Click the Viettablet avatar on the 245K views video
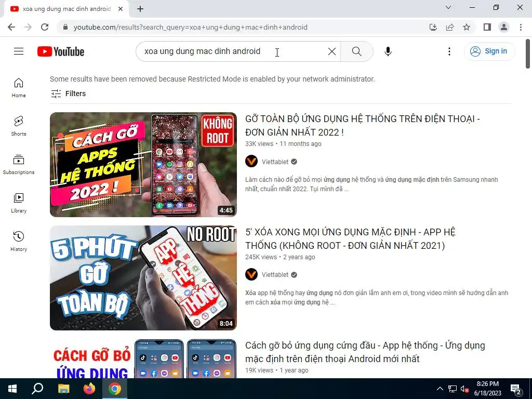This screenshot has width=532, height=399. tap(251, 274)
